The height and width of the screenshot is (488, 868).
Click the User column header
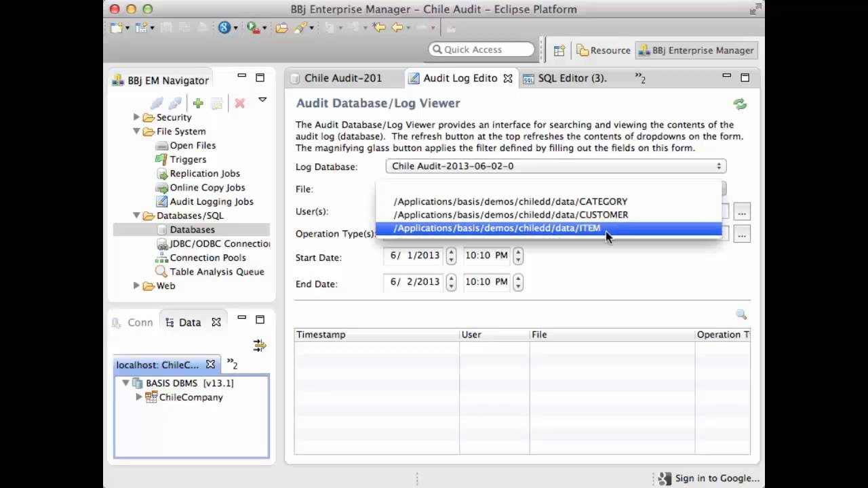[494, 335]
